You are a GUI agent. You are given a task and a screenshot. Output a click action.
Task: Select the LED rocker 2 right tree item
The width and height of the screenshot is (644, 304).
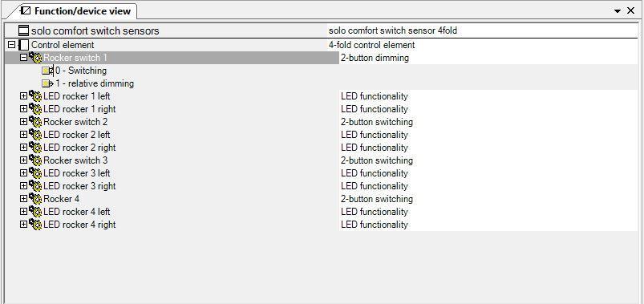click(79, 148)
